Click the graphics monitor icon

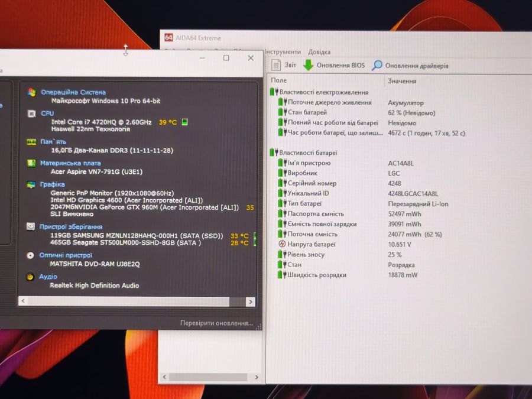pos(31,184)
